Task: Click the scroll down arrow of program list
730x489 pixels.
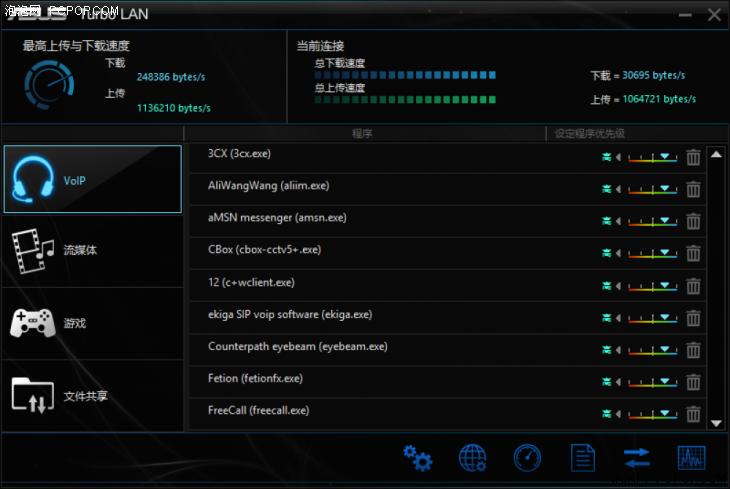Action: click(x=716, y=423)
